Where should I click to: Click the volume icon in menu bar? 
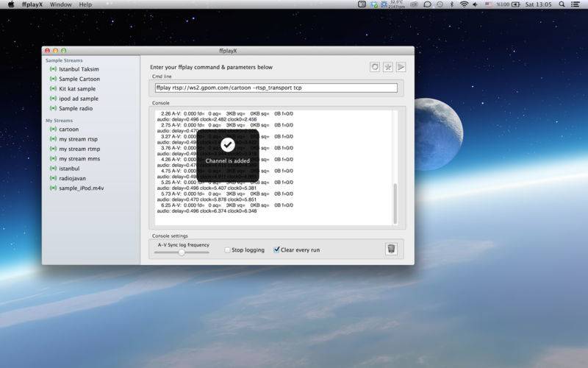coord(475,4)
